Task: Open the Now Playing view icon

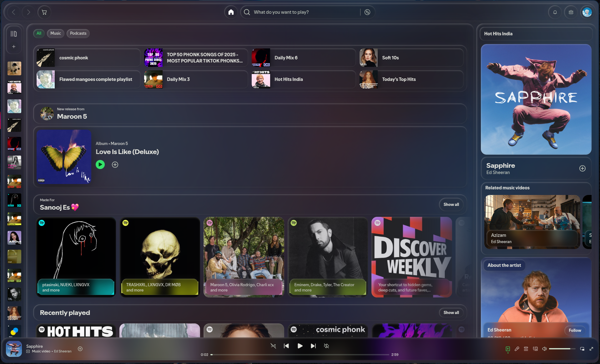Action: pos(508,349)
